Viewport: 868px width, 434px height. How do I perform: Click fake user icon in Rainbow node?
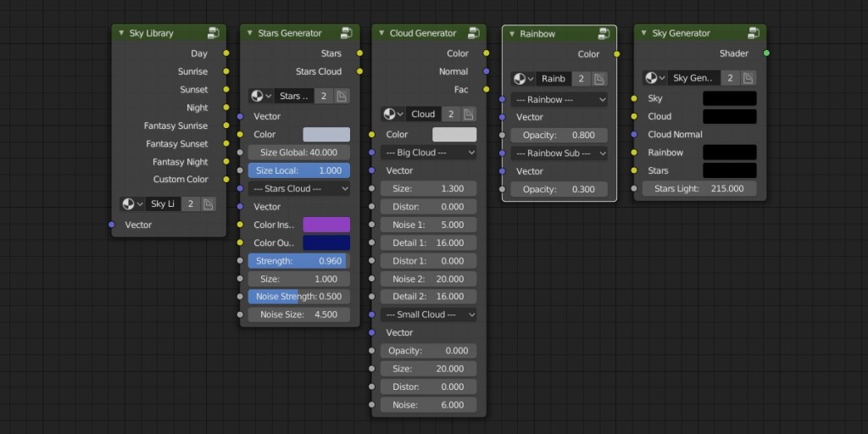599,79
